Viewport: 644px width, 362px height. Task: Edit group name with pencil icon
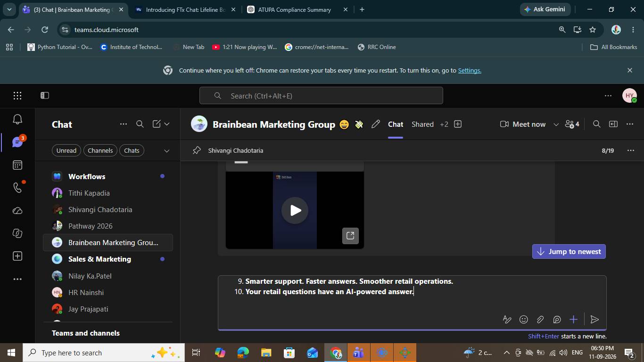coord(376,124)
